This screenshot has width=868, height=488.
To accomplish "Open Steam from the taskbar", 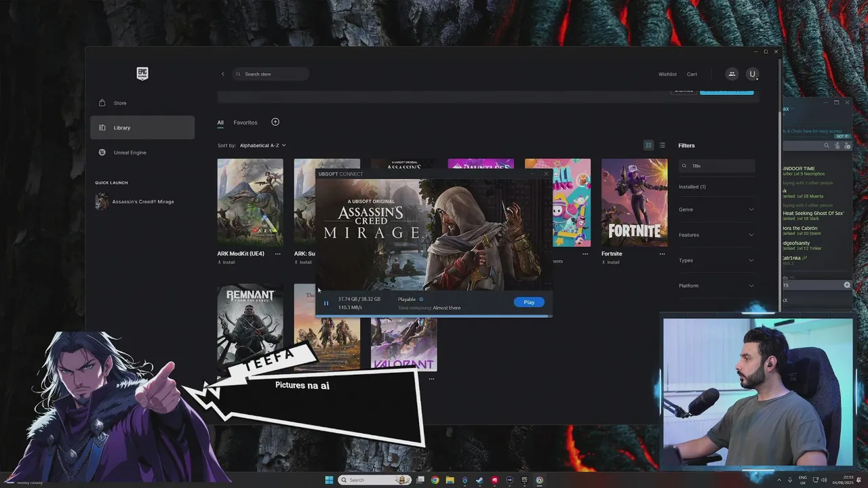I will (479, 480).
